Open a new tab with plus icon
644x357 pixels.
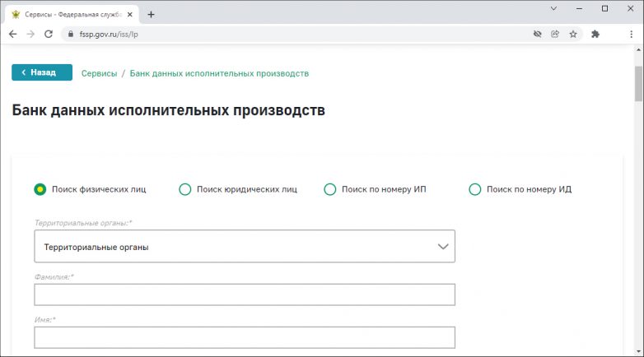pyautogui.click(x=151, y=14)
